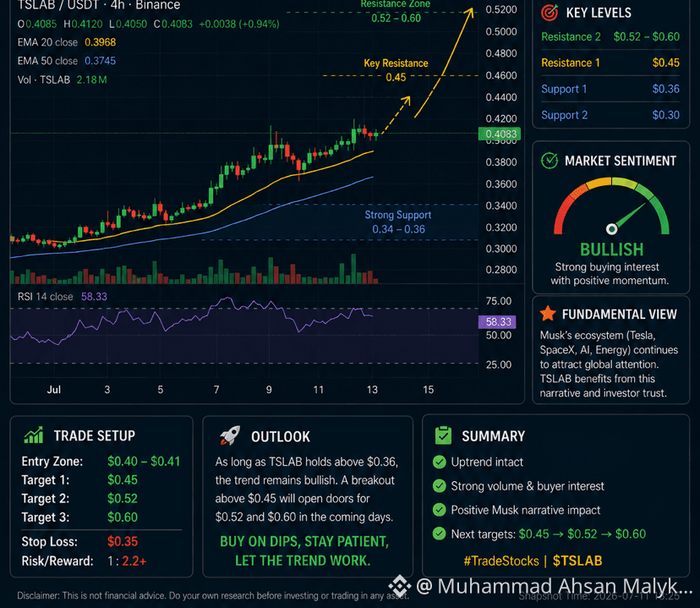700x608 pixels.
Task: Click the 'BUY ON DIPS, STAY PATIENT' slogan
Action: (x=304, y=541)
